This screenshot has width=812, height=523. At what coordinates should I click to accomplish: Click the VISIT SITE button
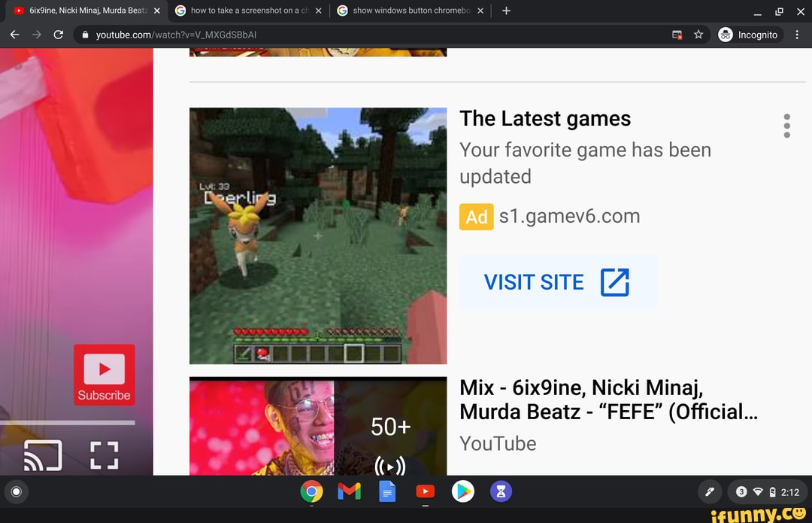(558, 282)
